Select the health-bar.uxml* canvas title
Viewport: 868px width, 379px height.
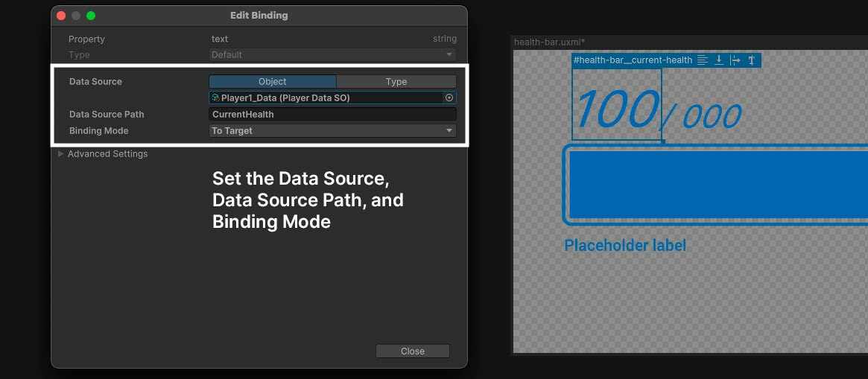tap(550, 42)
